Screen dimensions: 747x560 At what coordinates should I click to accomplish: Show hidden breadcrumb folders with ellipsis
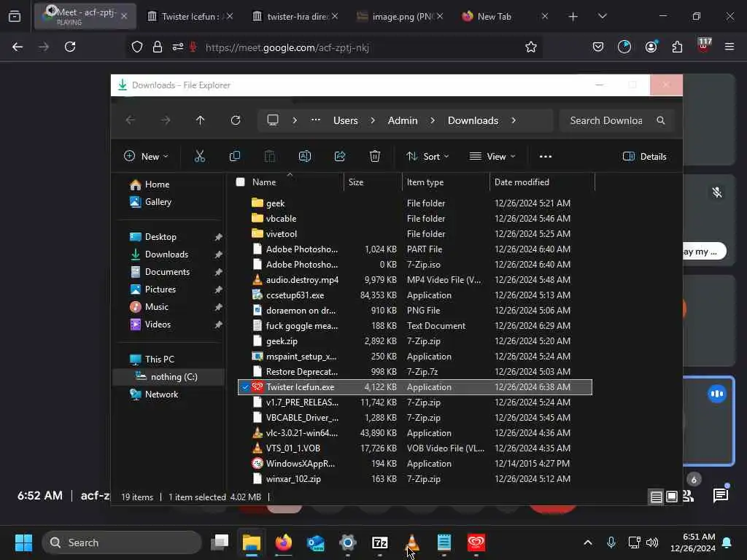[315, 120]
